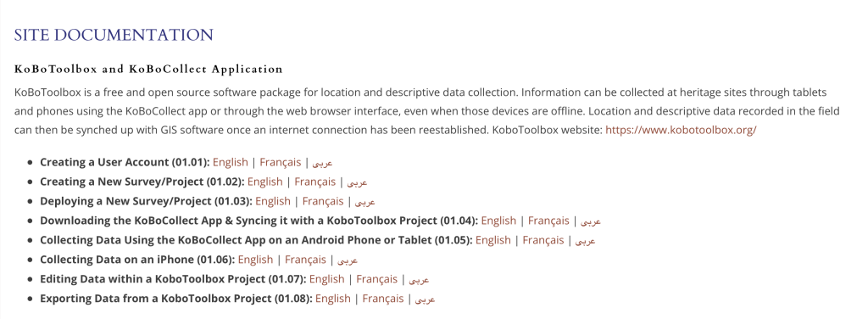868x319 pixels.
Task: Open English guide for Downloading the KoBoCollect App
Action: click(x=498, y=221)
